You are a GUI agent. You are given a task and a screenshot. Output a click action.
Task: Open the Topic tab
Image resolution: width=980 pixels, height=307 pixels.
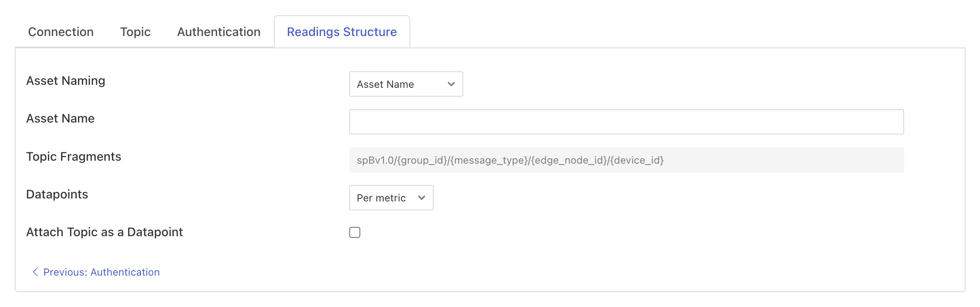click(x=135, y=32)
